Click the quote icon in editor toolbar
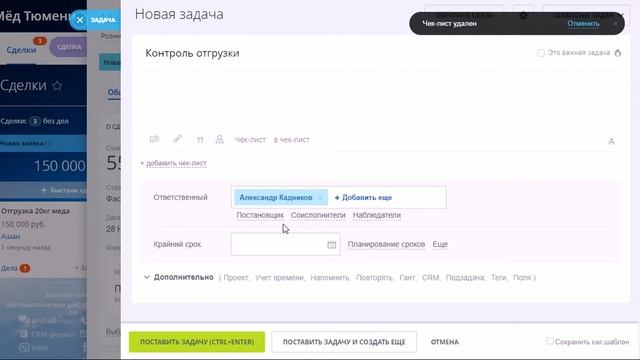The image size is (640, 360). click(200, 140)
